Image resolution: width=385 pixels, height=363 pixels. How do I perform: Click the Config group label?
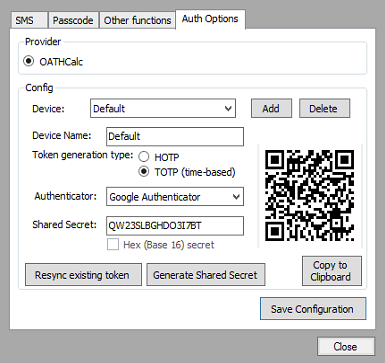point(39,88)
